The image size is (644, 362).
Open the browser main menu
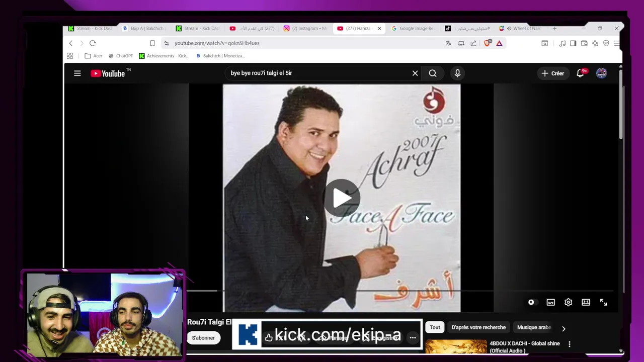617,43
